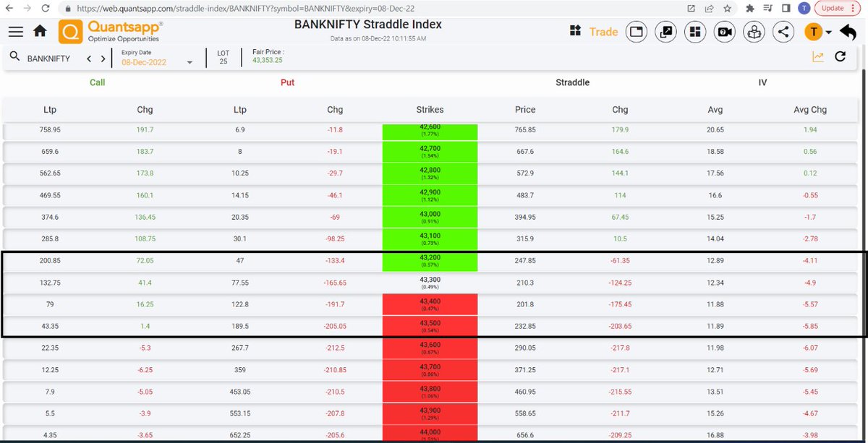Open the learning reader icon
This screenshot has width=868, height=443.
pos(754,32)
